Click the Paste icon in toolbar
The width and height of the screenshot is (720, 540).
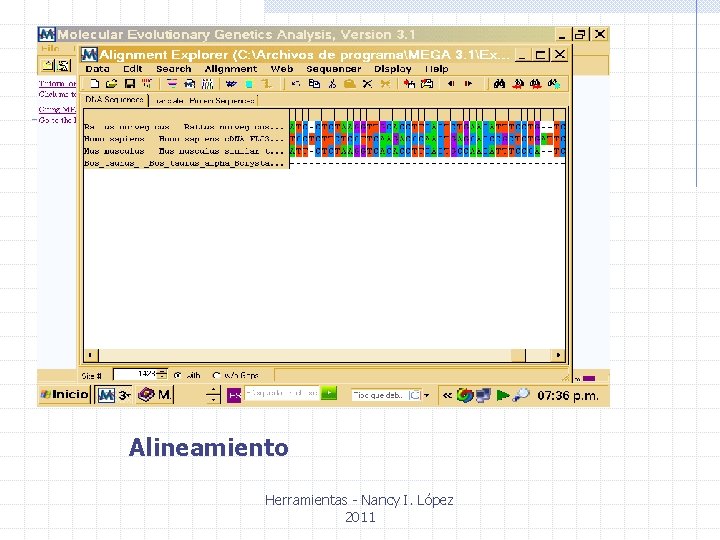[x=349, y=84]
